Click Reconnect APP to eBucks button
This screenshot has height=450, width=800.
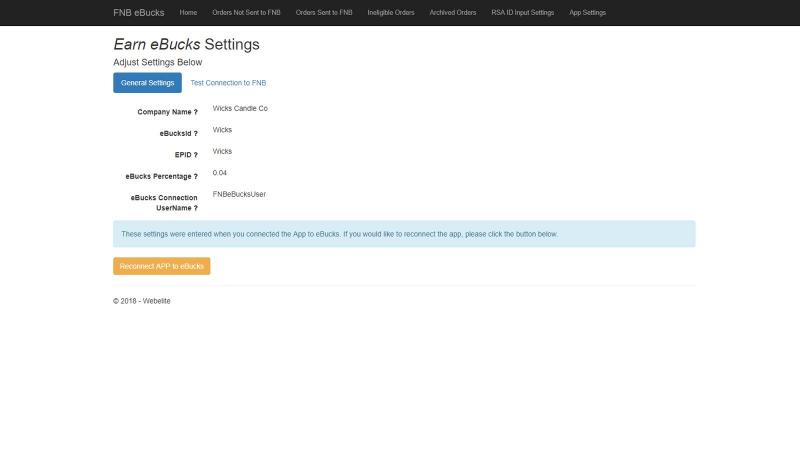[162, 266]
